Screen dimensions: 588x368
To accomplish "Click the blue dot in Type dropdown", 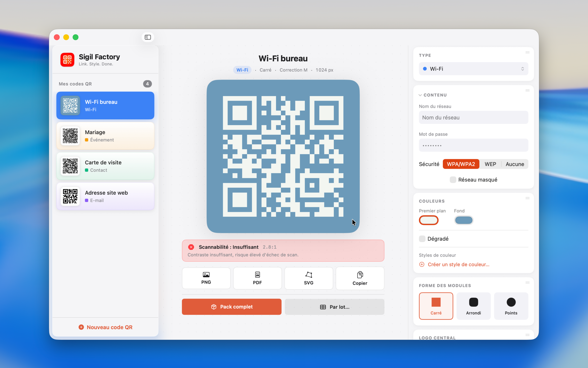I will pos(425,69).
